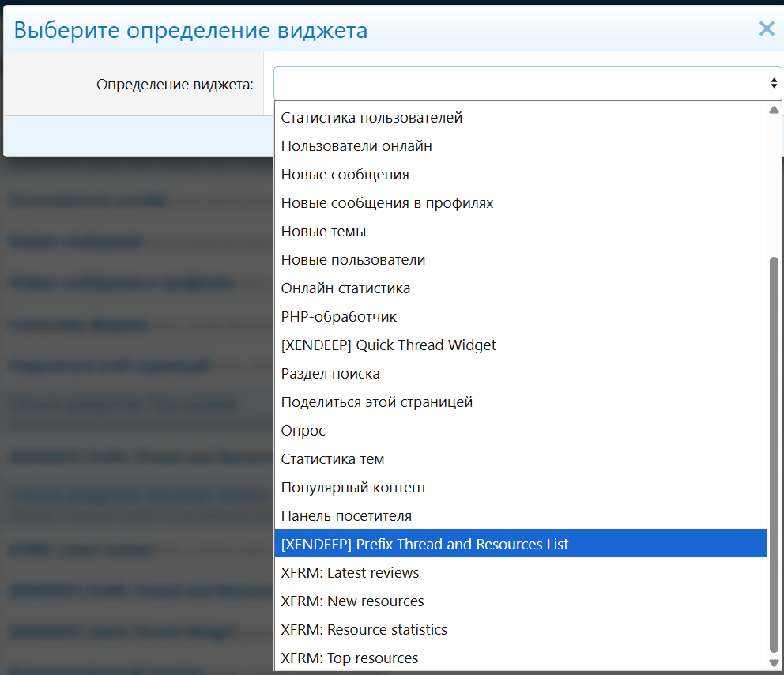This screenshot has width=784, height=675.
Task: Choose 'Опрос' widget definition
Action: (303, 431)
